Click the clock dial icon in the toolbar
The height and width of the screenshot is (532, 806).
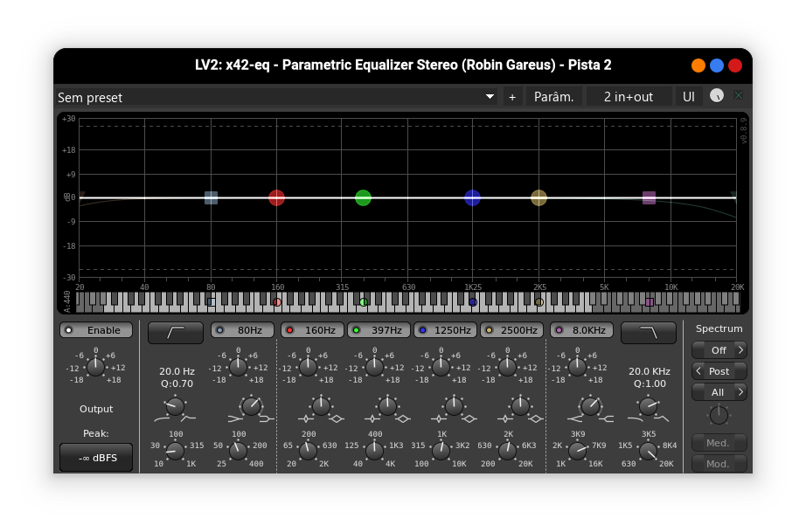[716, 96]
